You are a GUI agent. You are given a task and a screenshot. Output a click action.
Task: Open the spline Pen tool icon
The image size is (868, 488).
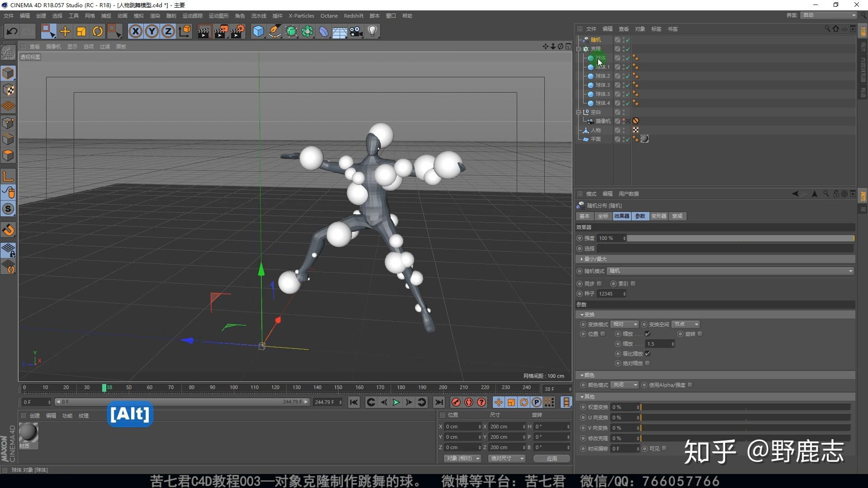click(x=274, y=31)
